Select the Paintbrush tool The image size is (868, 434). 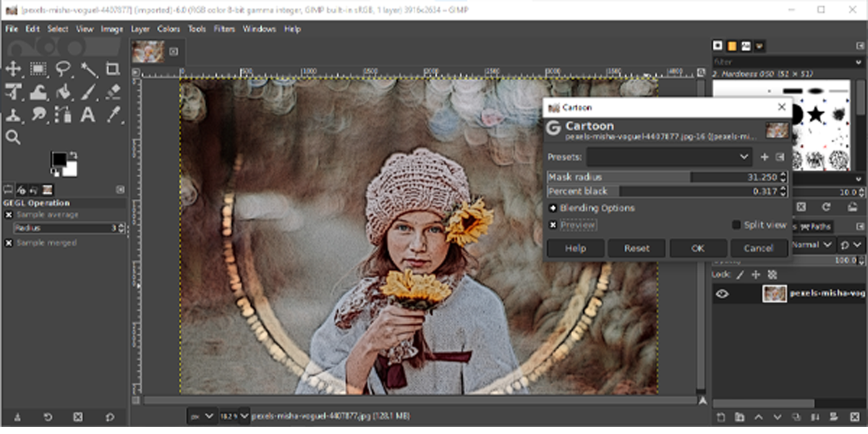[88, 92]
